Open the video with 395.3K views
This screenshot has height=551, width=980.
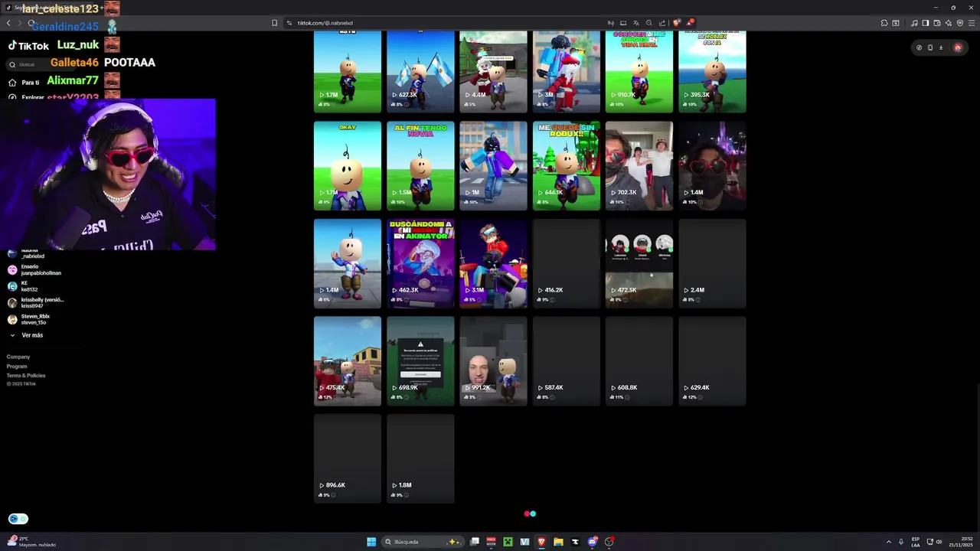[712, 71]
